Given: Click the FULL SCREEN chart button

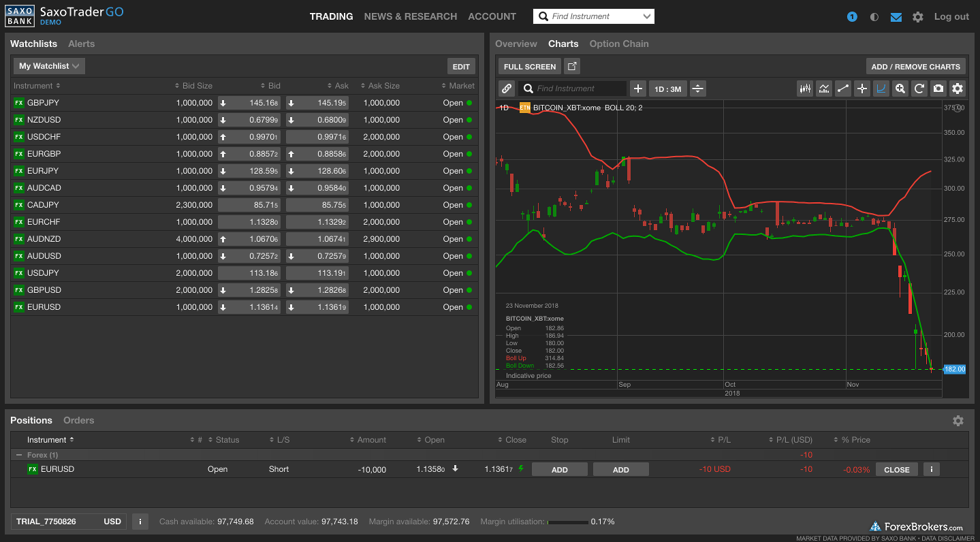Looking at the screenshot, I should point(530,66).
